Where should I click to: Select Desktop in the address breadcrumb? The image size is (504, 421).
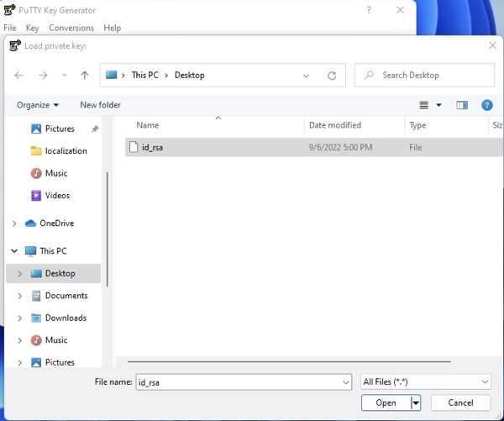(x=189, y=75)
